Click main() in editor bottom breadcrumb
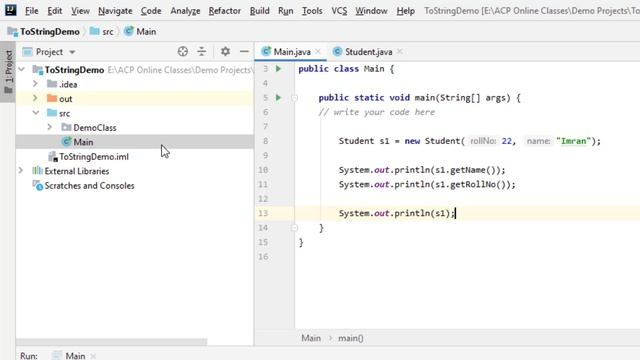 [351, 338]
